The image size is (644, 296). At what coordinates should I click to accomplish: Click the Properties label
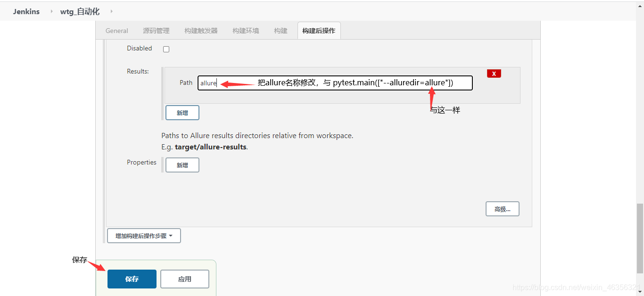tap(141, 162)
